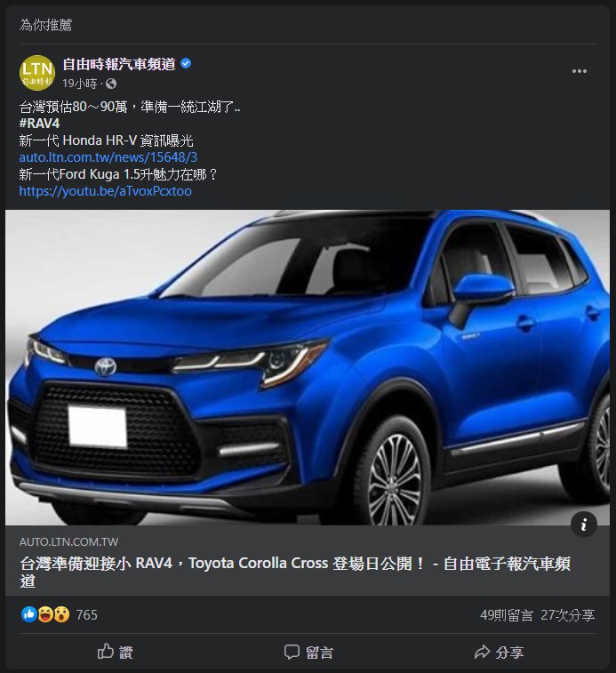Image resolution: width=616 pixels, height=673 pixels.
Task: Open the auto.ltn.com.tw/news/15648/3 link
Action: 108,157
